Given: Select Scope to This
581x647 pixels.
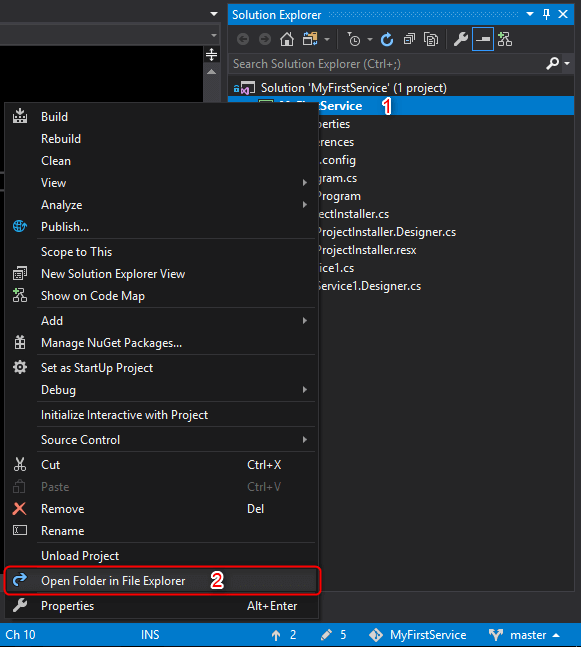Looking at the screenshot, I should 161,252.
